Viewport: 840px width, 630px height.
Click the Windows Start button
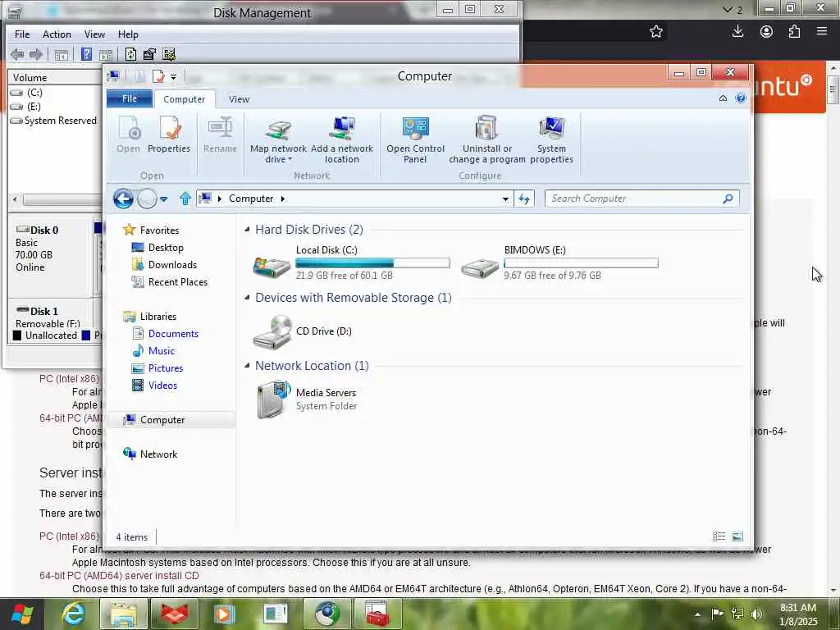[x=22, y=614]
